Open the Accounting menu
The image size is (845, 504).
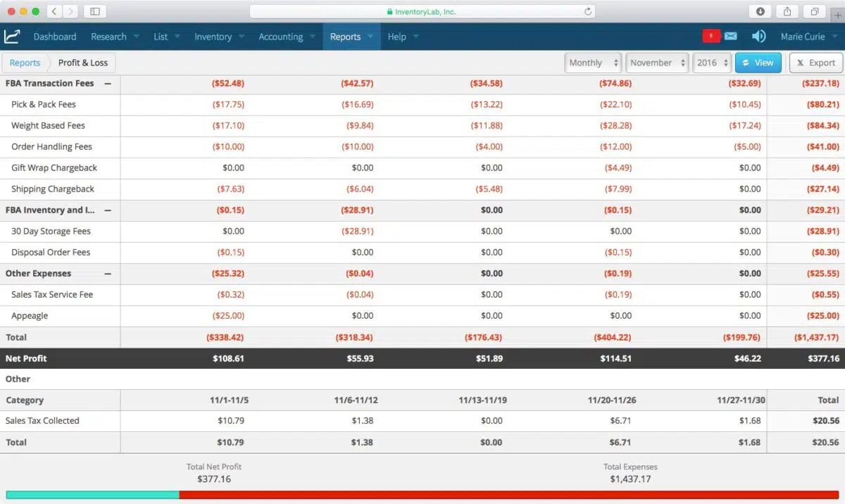[286, 37]
